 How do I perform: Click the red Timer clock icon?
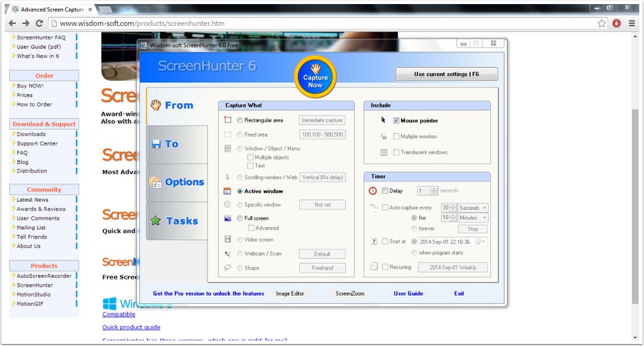click(373, 191)
